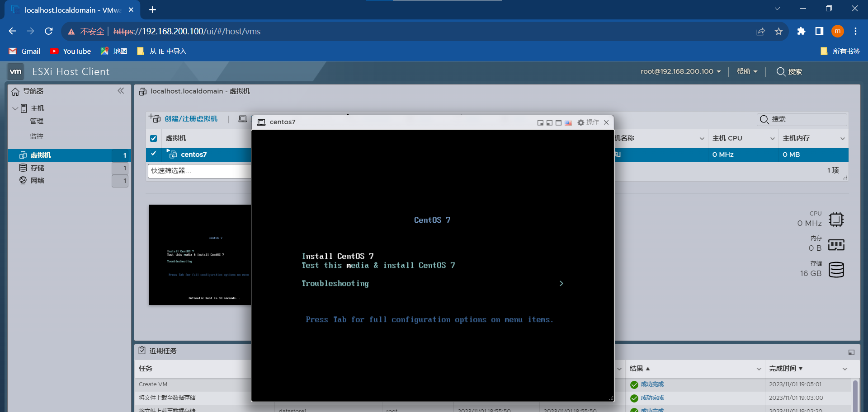868x412 pixels.
Task: Click the 快速筛选器 quick filter field
Action: (199, 171)
